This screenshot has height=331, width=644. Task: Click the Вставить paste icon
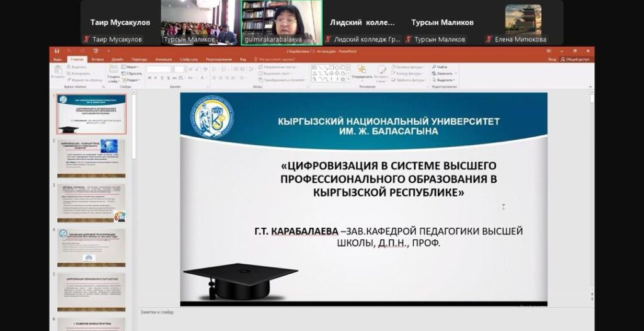pos(57,70)
